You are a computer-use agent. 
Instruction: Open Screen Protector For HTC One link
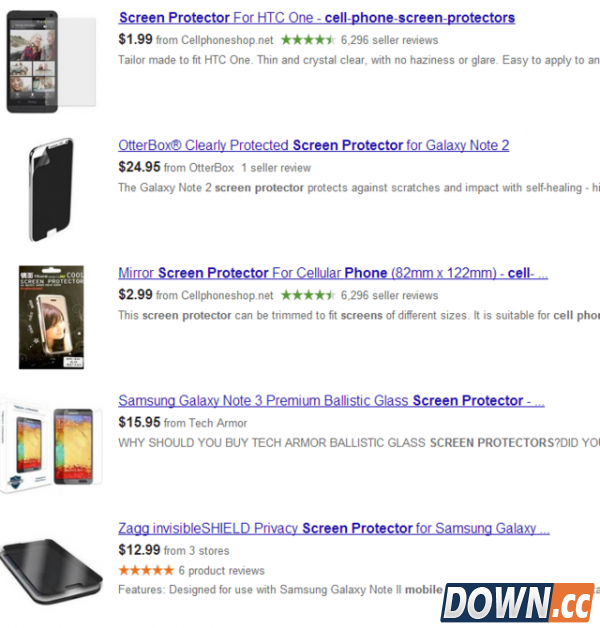tap(317, 18)
